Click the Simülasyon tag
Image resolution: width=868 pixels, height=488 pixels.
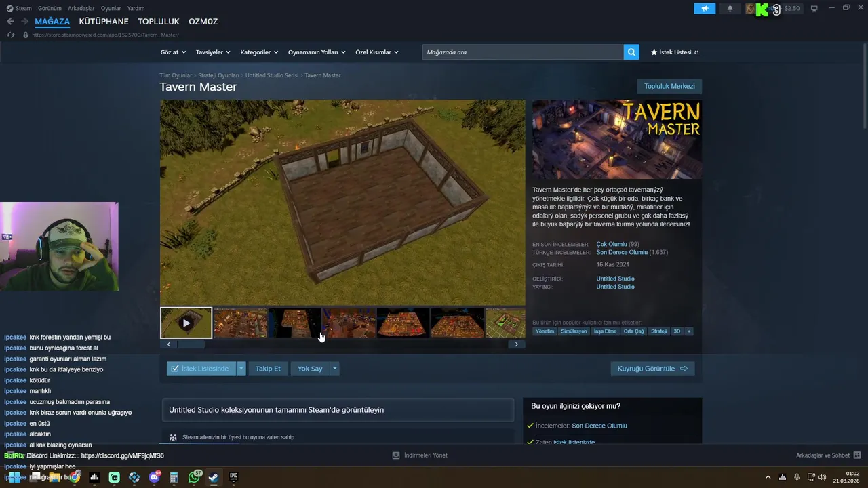tap(574, 331)
